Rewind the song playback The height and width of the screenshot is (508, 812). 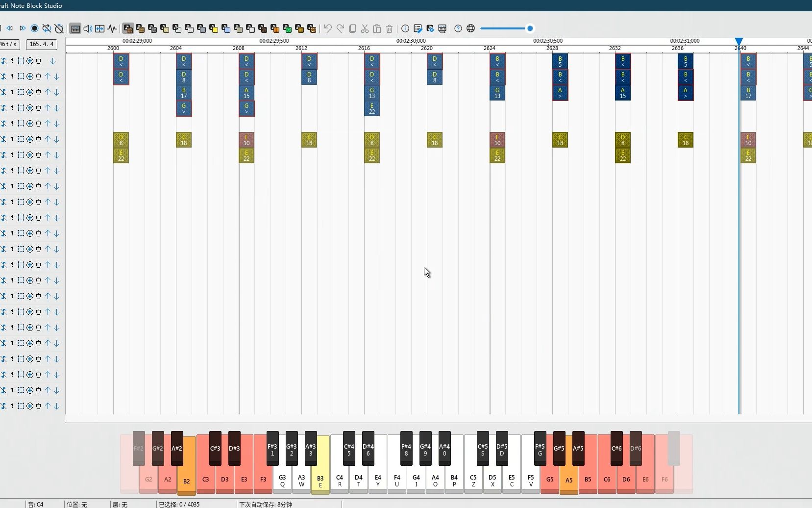tap(9, 28)
